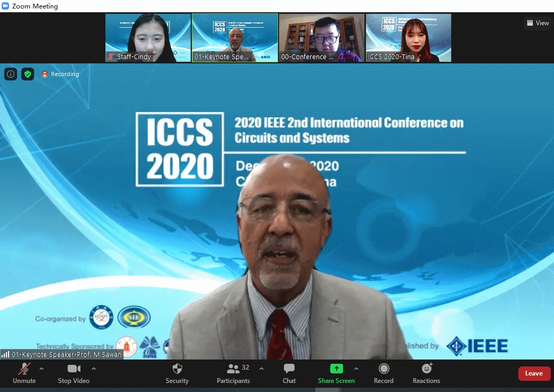Screen dimensions: 554x392
Task: Open the Participants panel
Action: [x=233, y=373]
